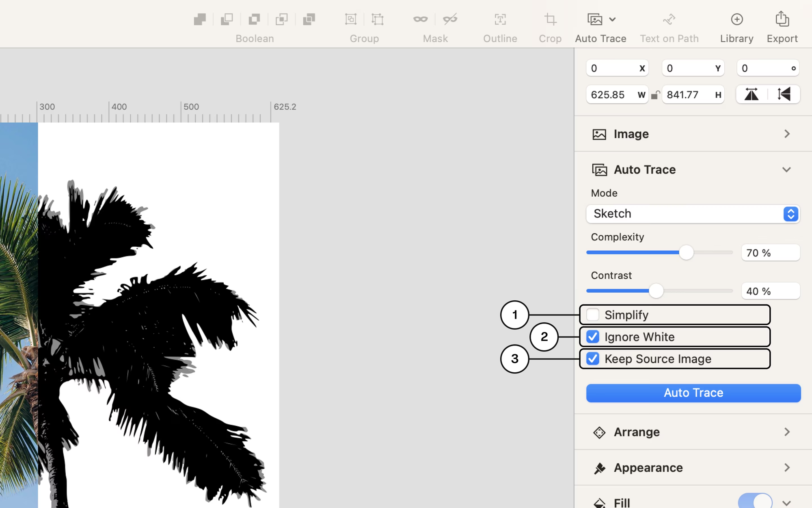Click the X position input field
Viewport: 812px width, 508px height.
[x=617, y=68]
